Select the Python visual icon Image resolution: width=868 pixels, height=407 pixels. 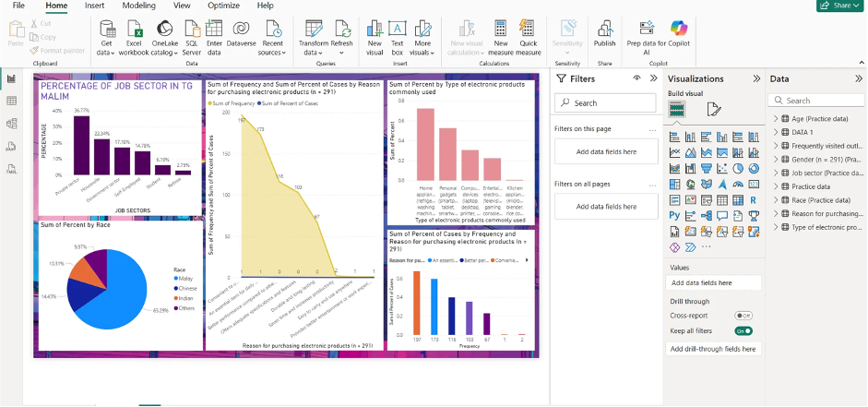[x=674, y=215]
